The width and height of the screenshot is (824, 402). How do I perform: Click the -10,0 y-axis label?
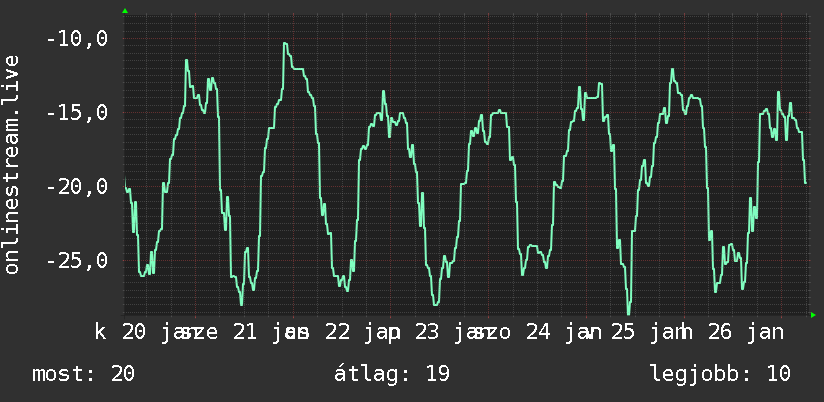tap(77, 38)
